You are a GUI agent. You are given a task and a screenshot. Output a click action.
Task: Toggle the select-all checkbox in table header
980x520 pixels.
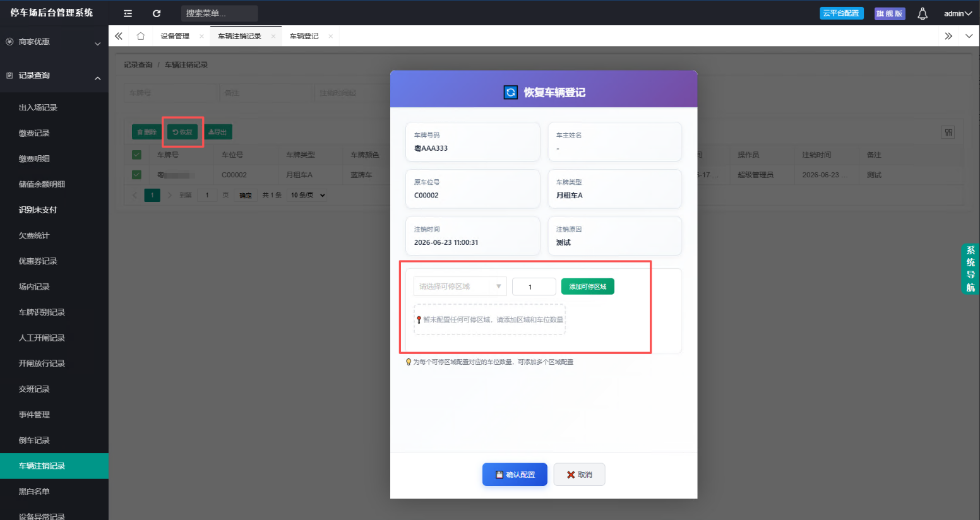tap(136, 155)
